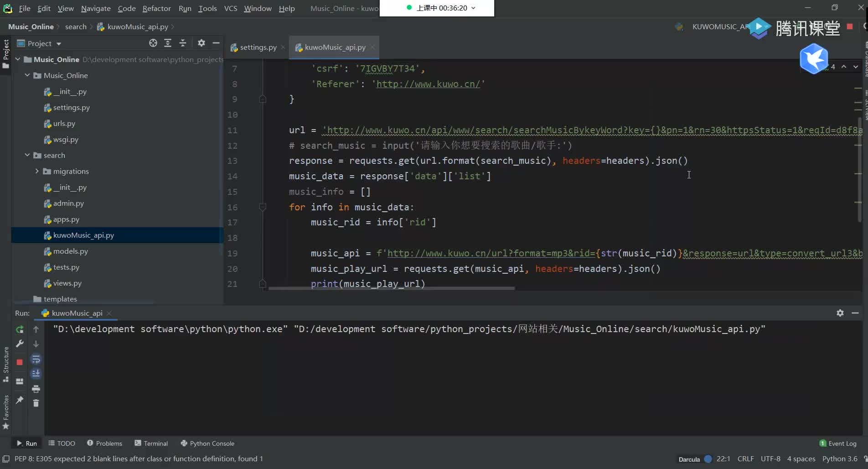Toggle soft-wrap in Run console
The image size is (868, 469).
pos(36,360)
